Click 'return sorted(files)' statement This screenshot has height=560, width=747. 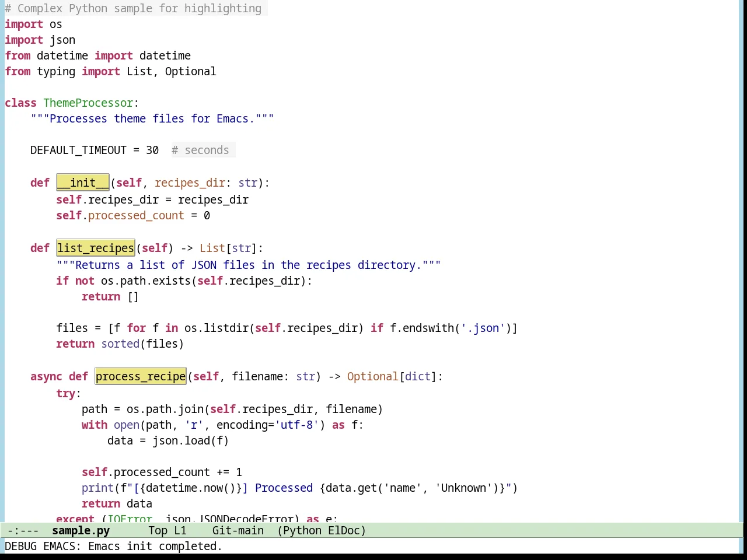click(x=120, y=344)
